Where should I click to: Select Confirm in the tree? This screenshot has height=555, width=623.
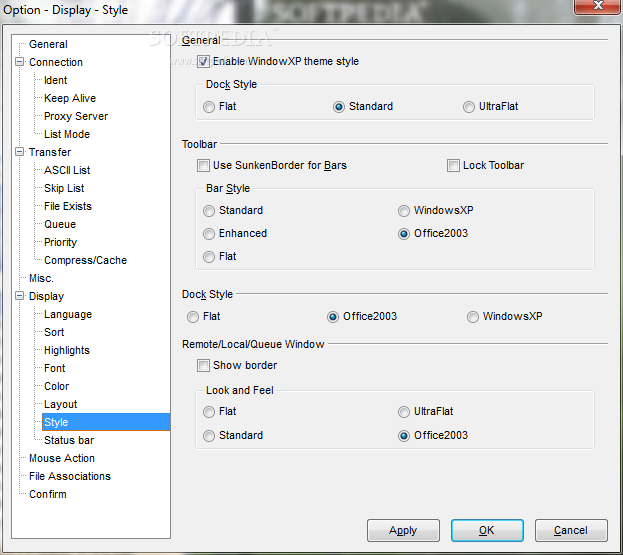(x=48, y=494)
